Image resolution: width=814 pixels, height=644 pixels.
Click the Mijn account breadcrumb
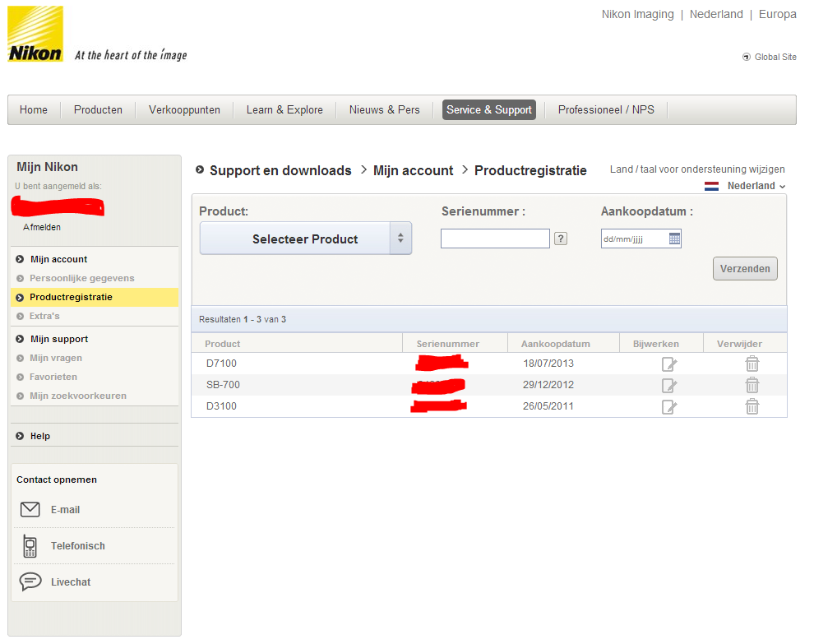[x=414, y=170]
